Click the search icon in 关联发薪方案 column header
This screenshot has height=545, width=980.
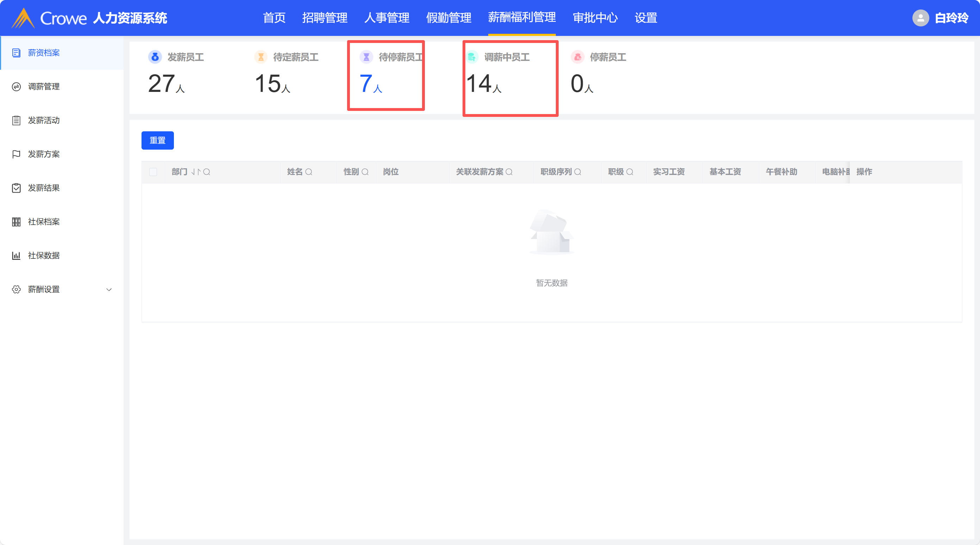(x=509, y=172)
